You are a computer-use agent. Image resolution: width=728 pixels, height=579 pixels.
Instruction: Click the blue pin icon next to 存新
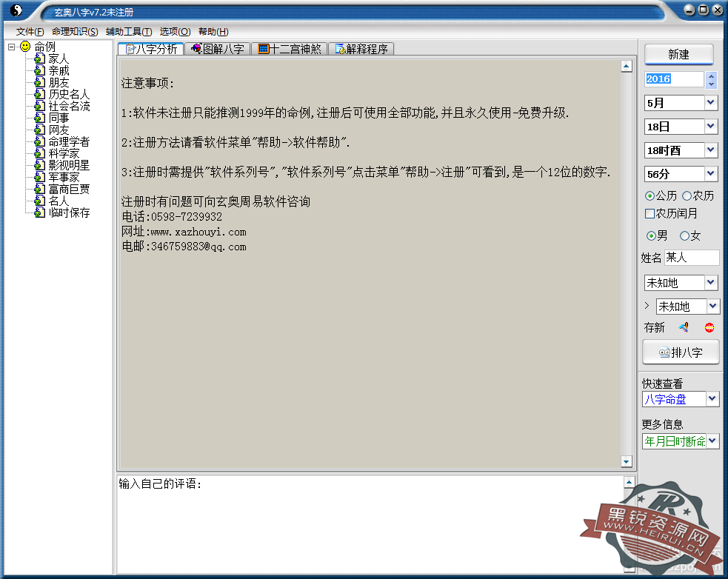coord(684,327)
